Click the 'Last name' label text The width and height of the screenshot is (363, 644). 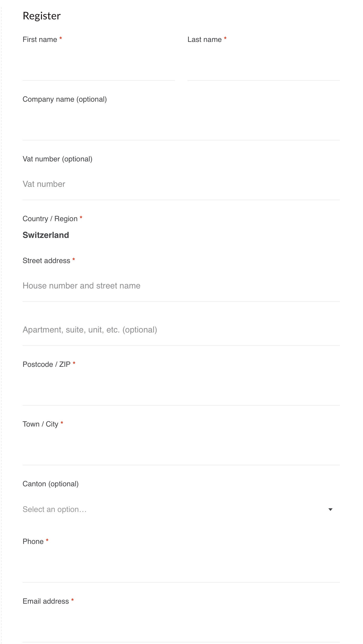click(x=205, y=40)
